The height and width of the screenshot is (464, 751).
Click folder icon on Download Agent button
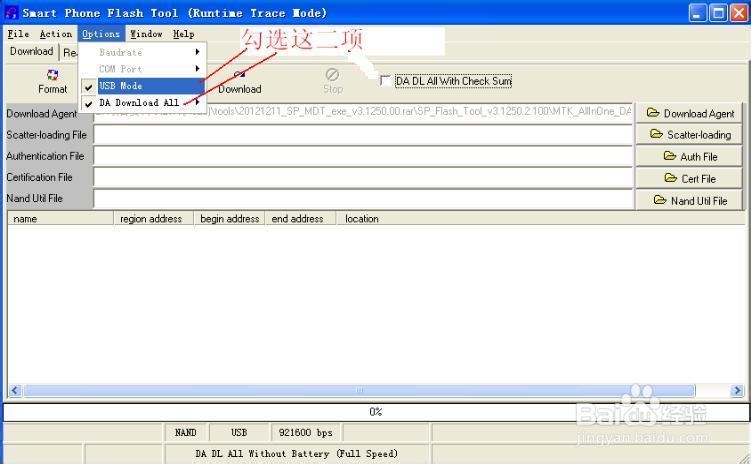(x=653, y=113)
